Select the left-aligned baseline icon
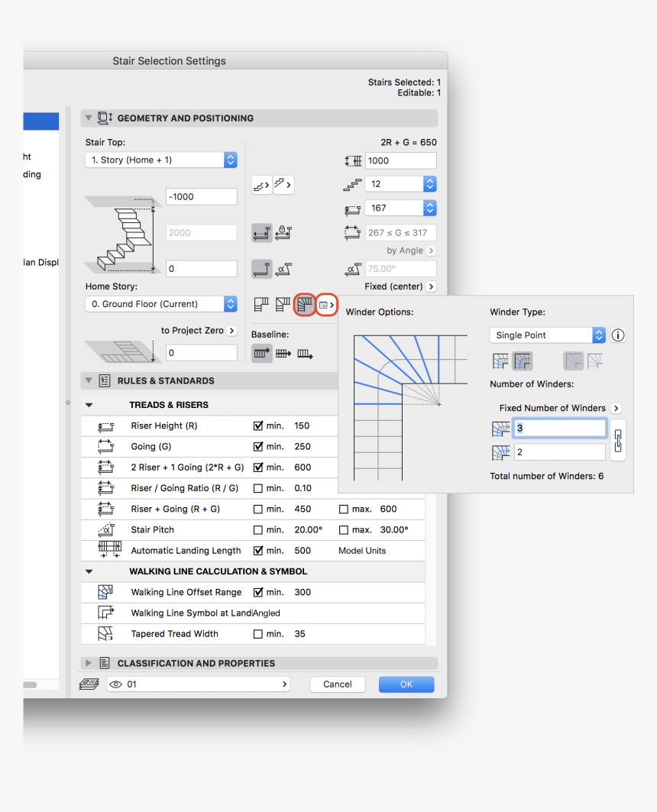The height and width of the screenshot is (812, 657). pyautogui.click(x=261, y=354)
